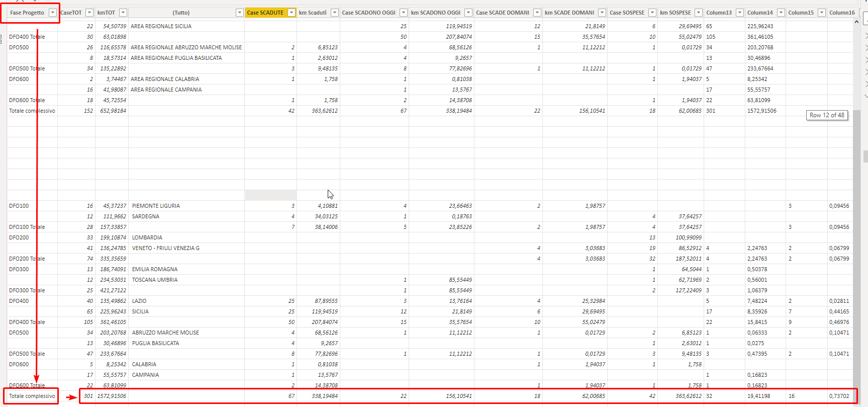The height and width of the screenshot is (407, 868).
Task: Open the Column15 filter dropdown
Action: [822, 13]
